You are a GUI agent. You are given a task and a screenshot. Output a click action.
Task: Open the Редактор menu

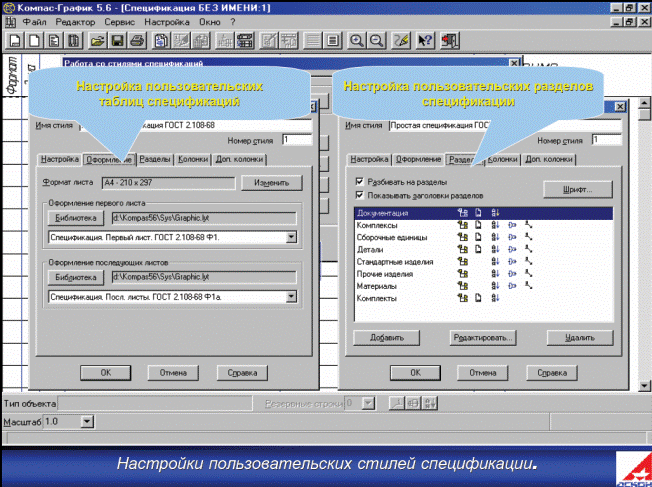click(75, 22)
